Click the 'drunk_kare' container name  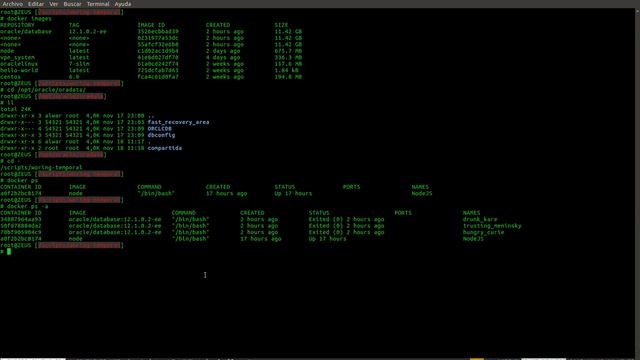480,219
